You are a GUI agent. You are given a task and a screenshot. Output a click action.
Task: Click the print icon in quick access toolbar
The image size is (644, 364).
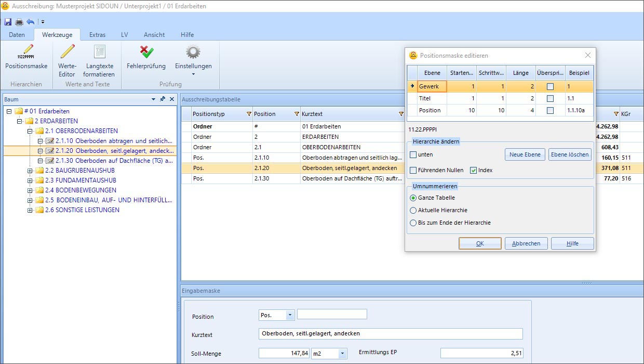coord(19,22)
